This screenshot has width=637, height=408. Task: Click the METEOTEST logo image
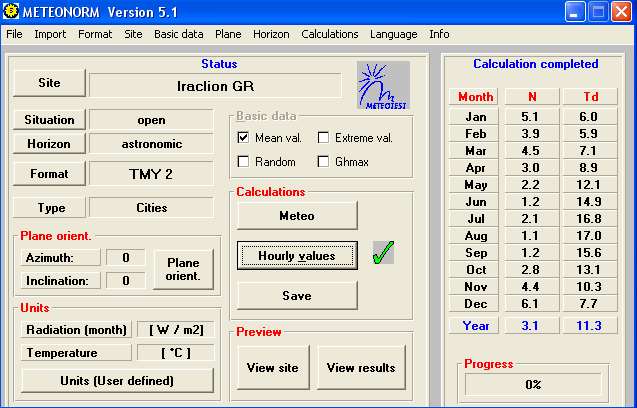(383, 85)
